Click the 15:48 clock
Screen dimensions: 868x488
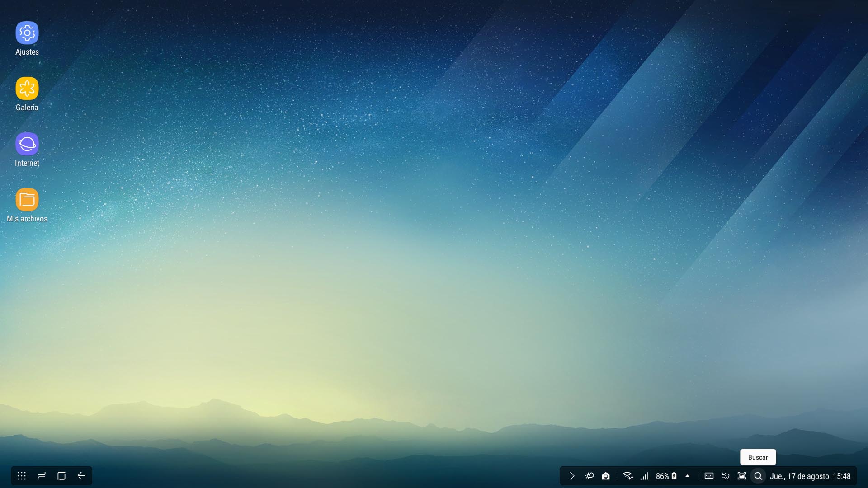click(842, 476)
